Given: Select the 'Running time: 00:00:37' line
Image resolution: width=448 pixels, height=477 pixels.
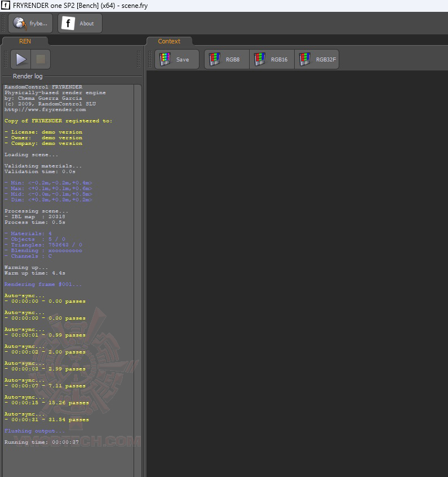Looking at the screenshot, I should [41, 442].
